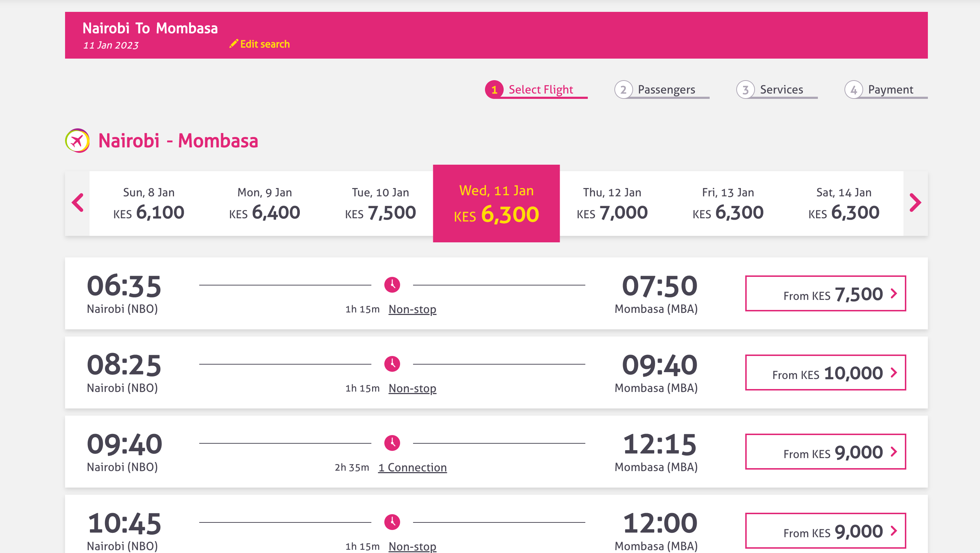Image resolution: width=980 pixels, height=553 pixels.
Task: Expand fares for the 09:40 flight
Action: (825, 452)
